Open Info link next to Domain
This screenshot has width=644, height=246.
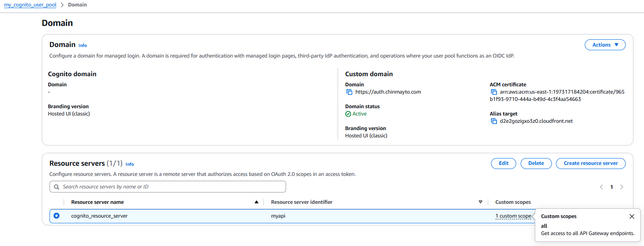[83, 45]
